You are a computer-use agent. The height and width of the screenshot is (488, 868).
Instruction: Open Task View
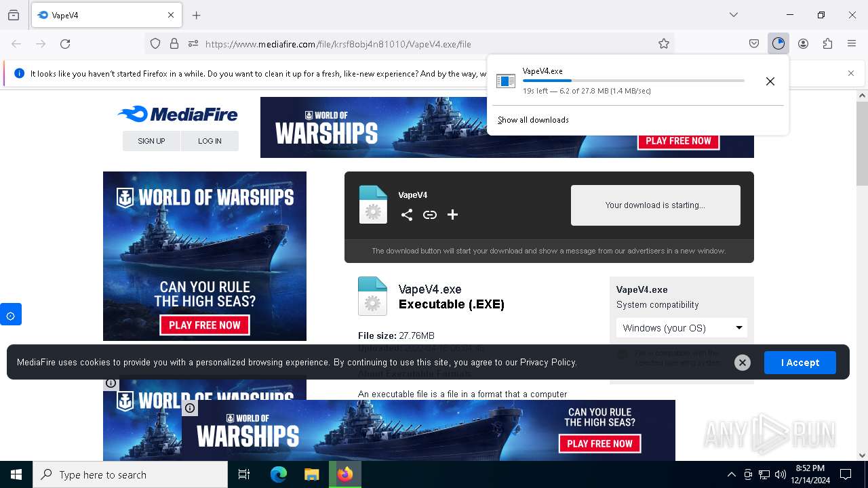point(244,474)
